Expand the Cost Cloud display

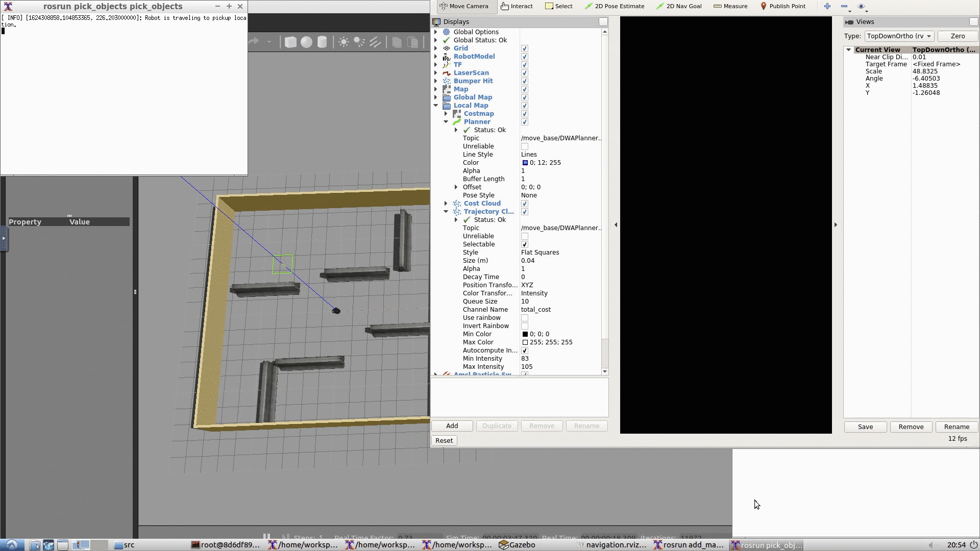tap(446, 204)
